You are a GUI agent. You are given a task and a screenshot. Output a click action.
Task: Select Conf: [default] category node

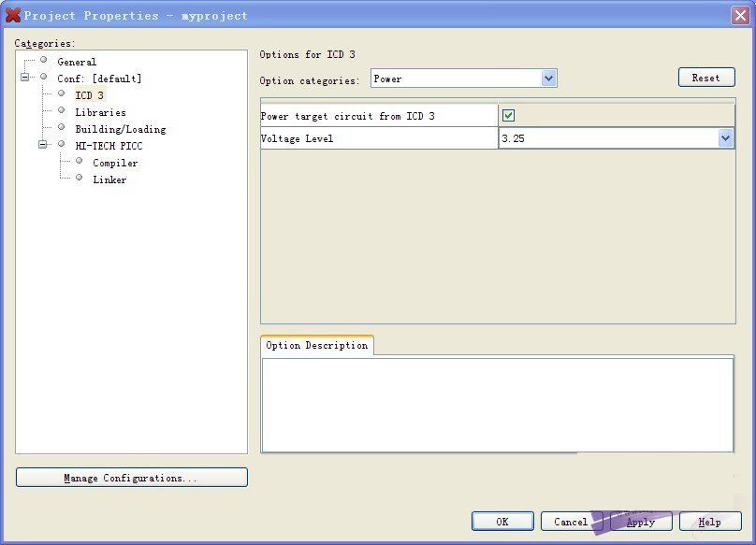[99, 79]
